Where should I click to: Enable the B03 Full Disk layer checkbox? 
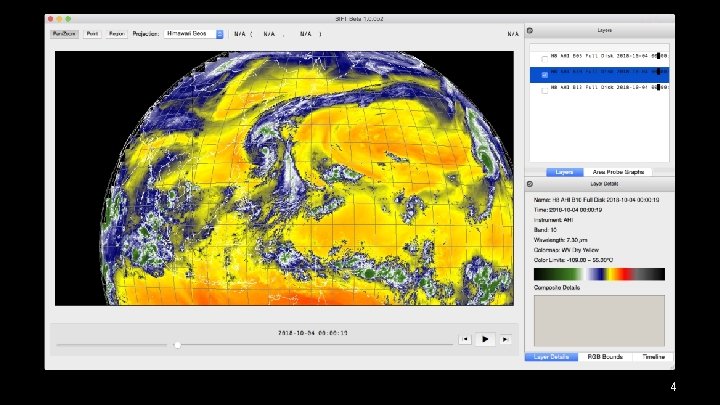pyautogui.click(x=544, y=58)
